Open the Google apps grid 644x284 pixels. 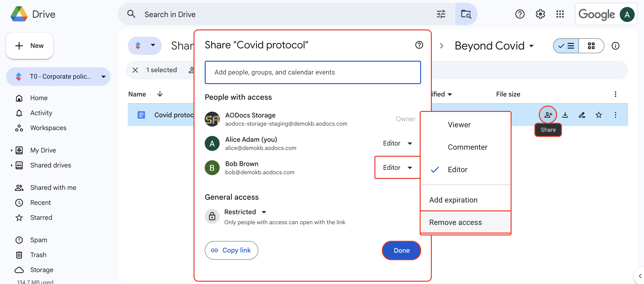click(560, 14)
